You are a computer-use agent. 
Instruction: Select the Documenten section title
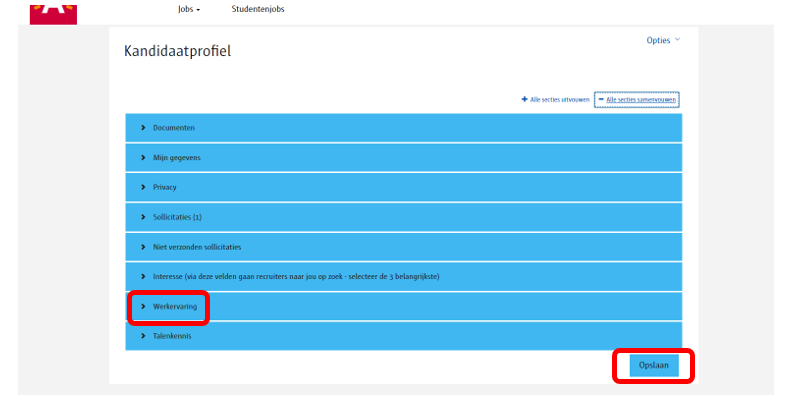[x=173, y=128]
